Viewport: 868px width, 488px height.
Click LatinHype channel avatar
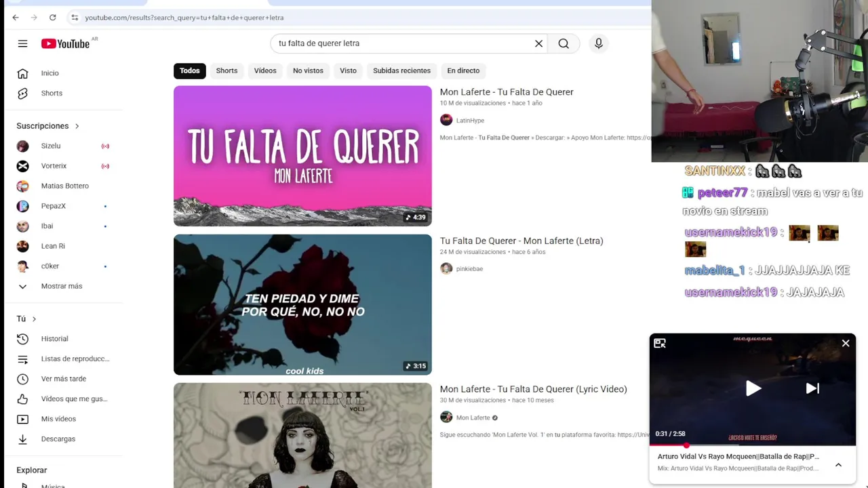coord(446,120)
